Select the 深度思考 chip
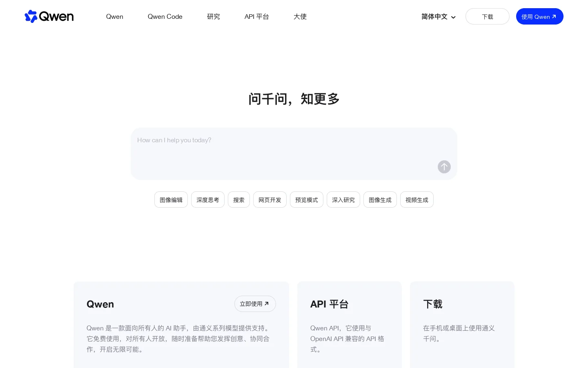Screen dimensions: 588x368 [x=208, y=200]
